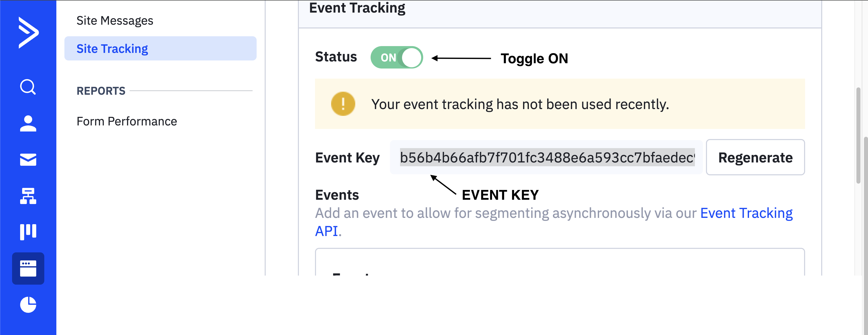Open Contacts via the person icon

pyautogui.click(x=28, y=123)
